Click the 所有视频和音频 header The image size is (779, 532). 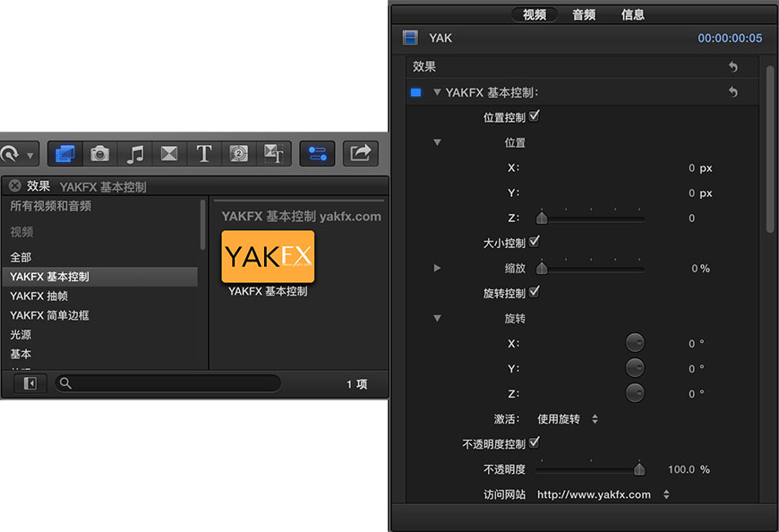pos(51,206)
